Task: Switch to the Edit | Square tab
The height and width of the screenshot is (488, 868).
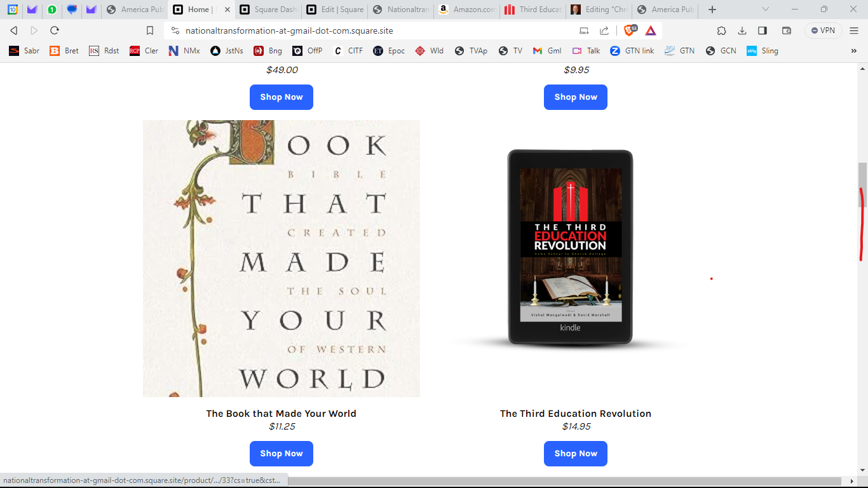Action: click(335, 10)
